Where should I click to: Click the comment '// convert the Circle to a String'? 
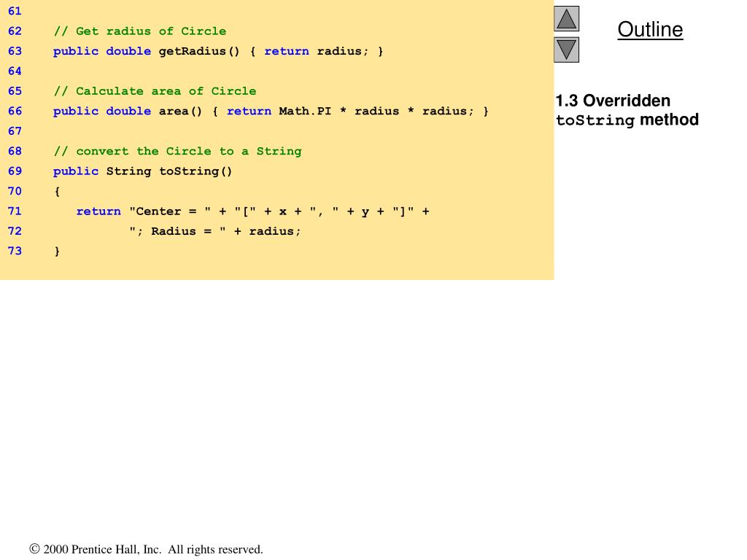point(178,152)
